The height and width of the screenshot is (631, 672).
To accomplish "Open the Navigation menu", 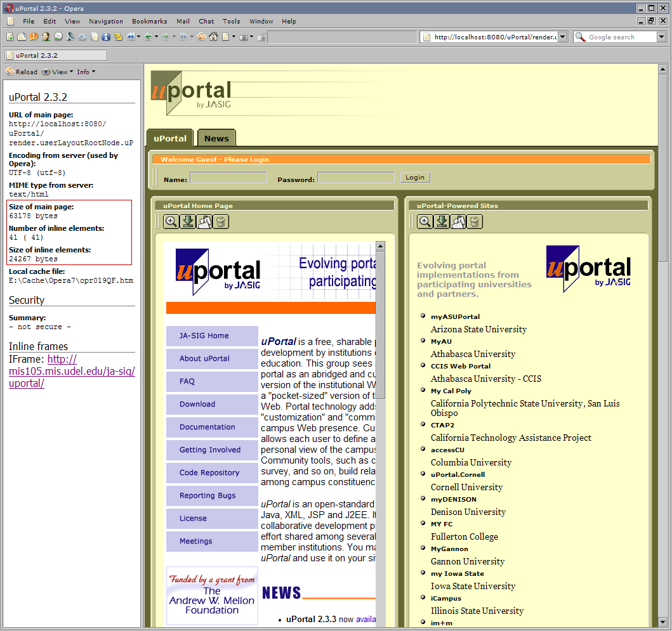I will [x=106, y=21].
